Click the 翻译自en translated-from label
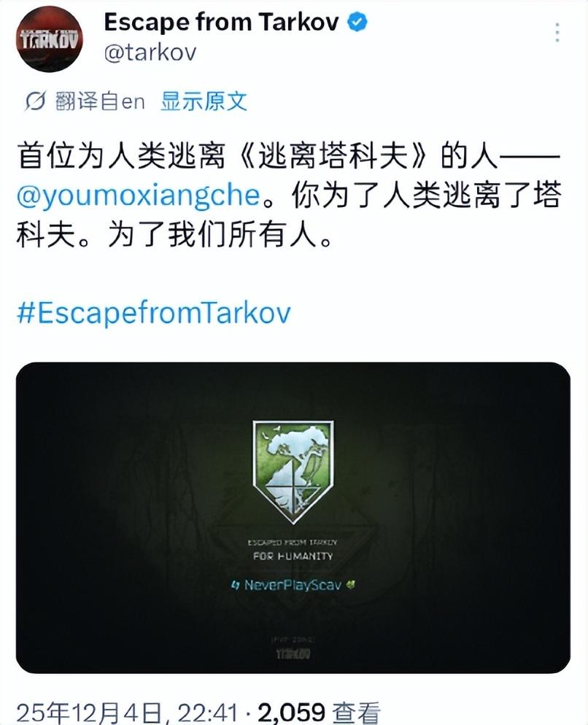This screenshot has width=588, height=725. pyautogui.click(x=99, y=101)
